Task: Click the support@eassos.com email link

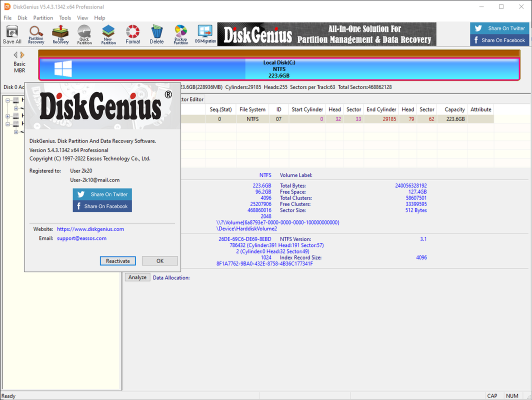Action: [x=82, y=238]
